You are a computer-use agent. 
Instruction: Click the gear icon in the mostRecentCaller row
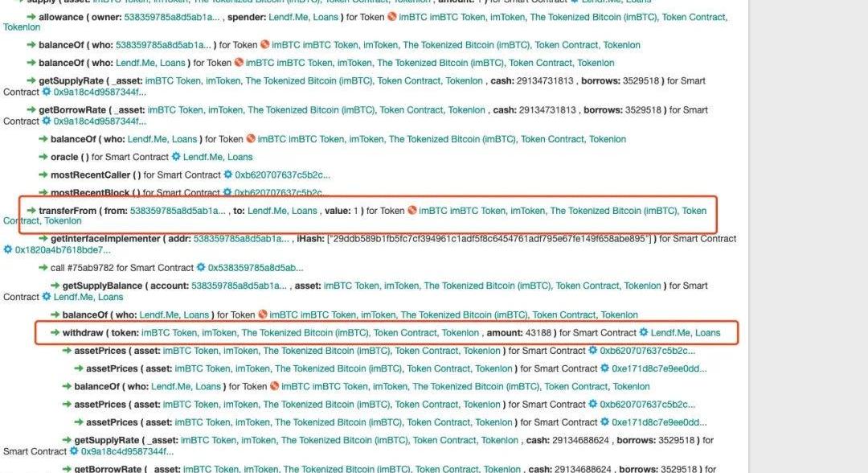coord(228,175)
